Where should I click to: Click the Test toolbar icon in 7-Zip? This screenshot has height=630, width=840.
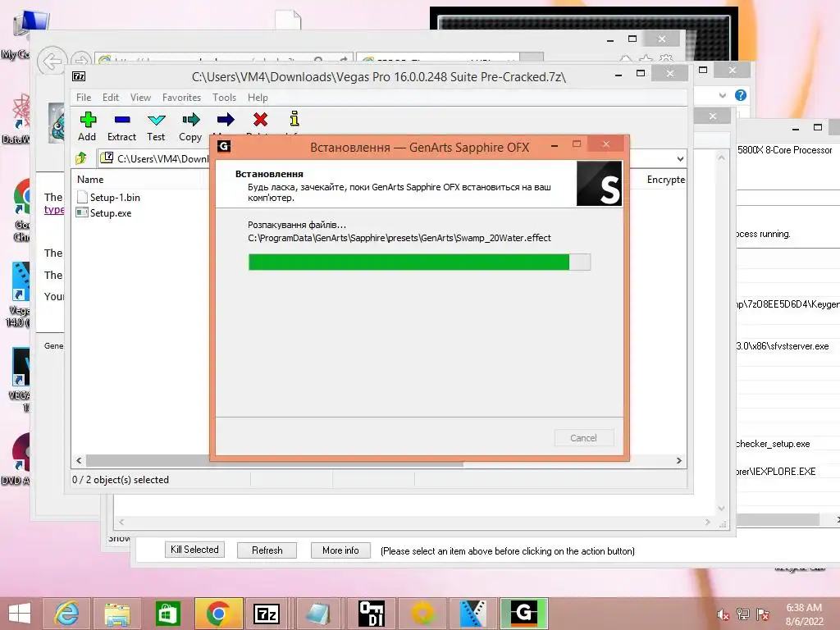157,120
